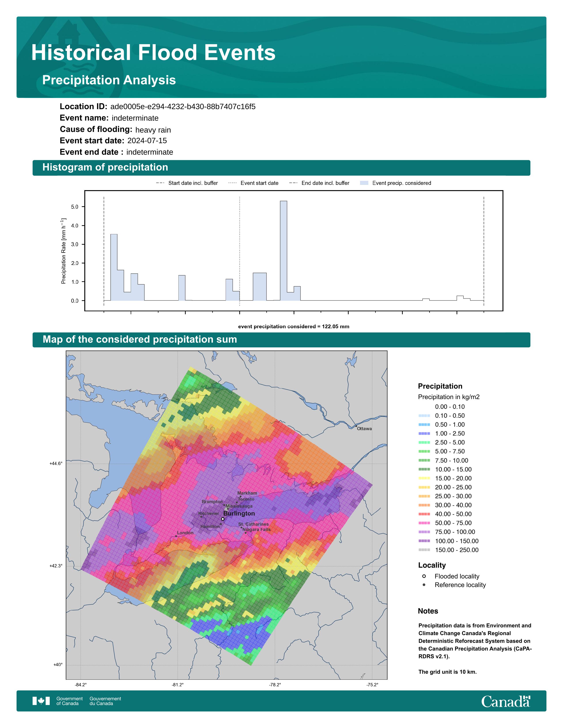The image size is (563, 728).
Task: Click the Precipitation Analysis subtitle
Action: coord(109,80)
